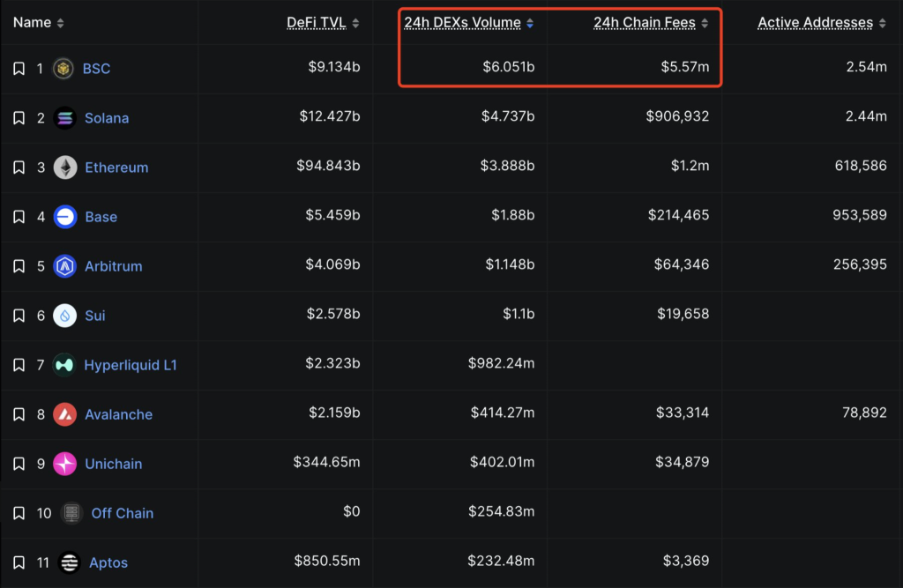
Task: Sort by Active Addresses arrows
Action: [x=883, y=24]
